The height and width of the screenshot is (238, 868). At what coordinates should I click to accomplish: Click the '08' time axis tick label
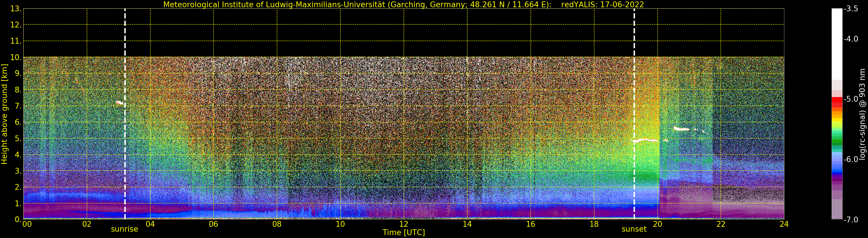click(277, 224)
